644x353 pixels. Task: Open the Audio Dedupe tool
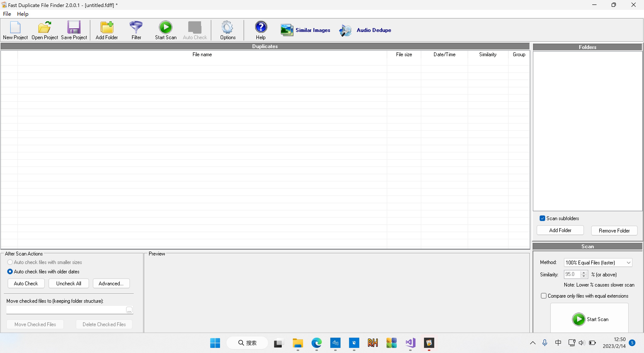pos(365,30)
